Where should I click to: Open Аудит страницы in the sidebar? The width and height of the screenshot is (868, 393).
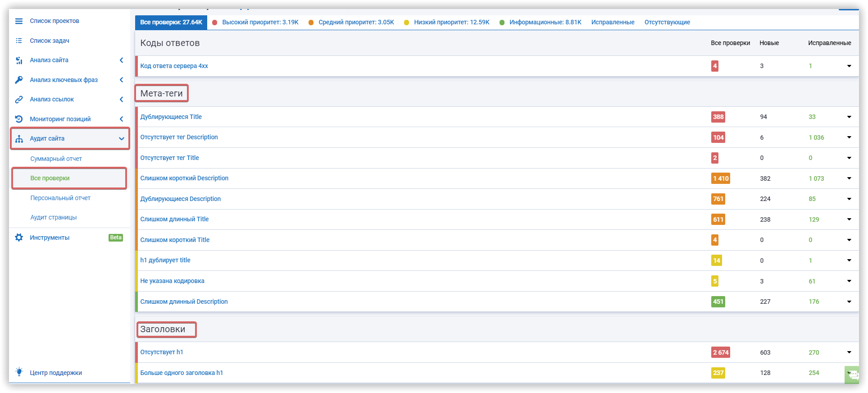(54, 218)
